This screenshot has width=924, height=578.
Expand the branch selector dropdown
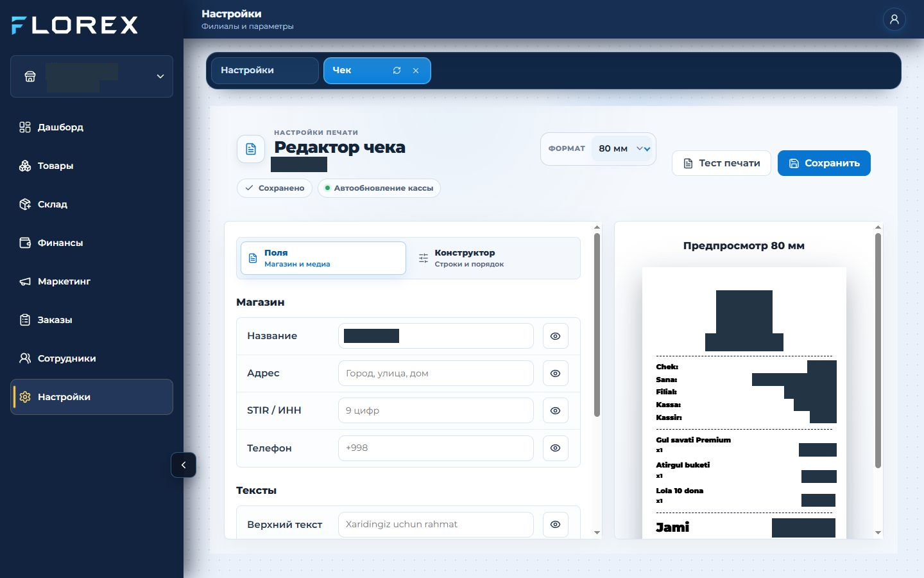point(160,76)
